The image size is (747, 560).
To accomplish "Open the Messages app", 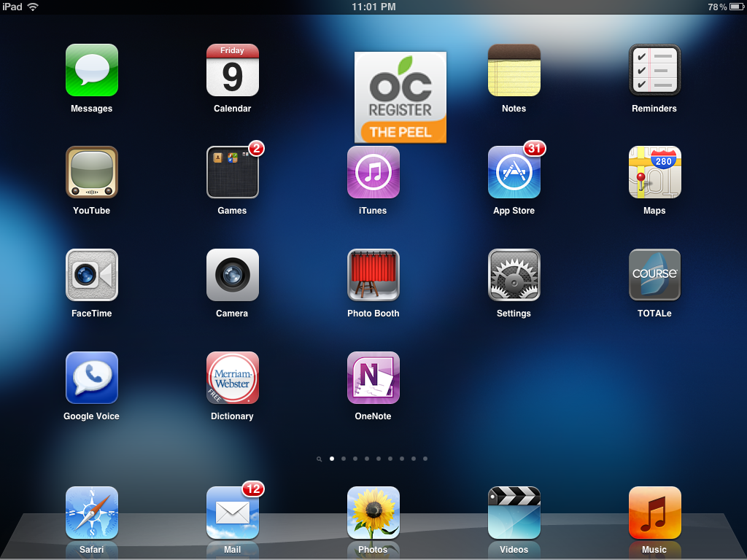I will [91, 70].
